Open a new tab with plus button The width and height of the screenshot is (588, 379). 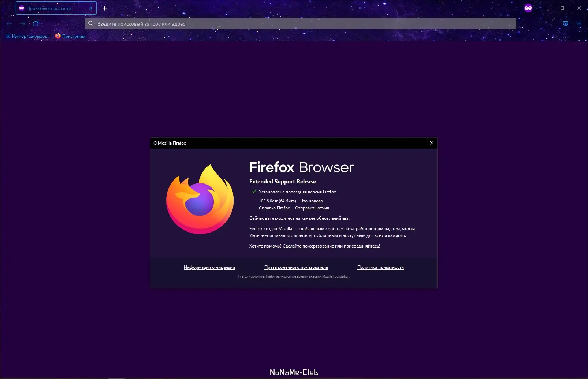click(x=105, y=8)
